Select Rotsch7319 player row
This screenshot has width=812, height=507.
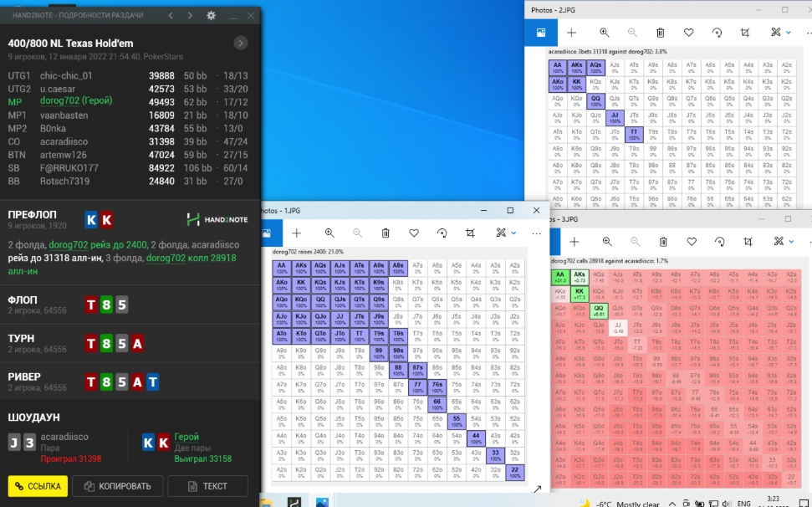point(129,182)
